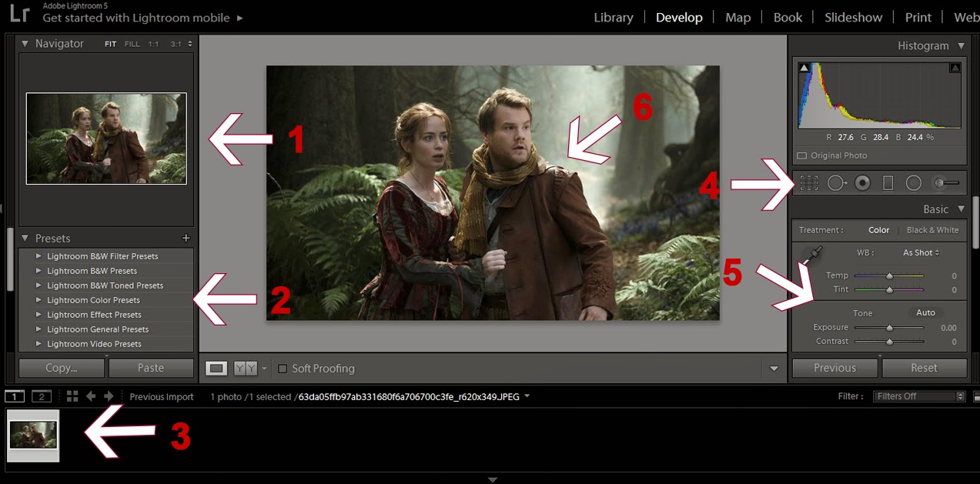Open the WB As Shot dropdown
The width and height of the screenshot is (980, 484).
pos(921,252)
